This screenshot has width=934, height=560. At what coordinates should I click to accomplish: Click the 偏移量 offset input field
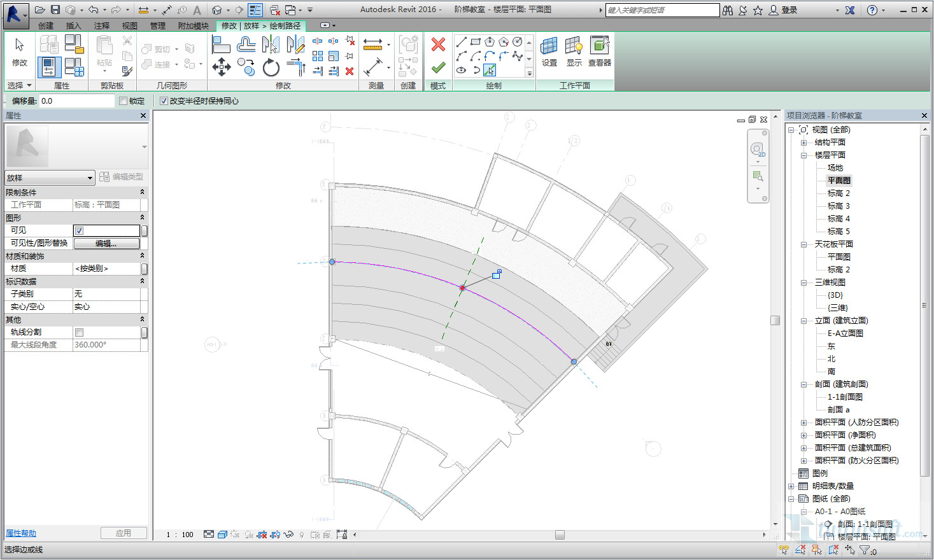[x=76, y=101]
